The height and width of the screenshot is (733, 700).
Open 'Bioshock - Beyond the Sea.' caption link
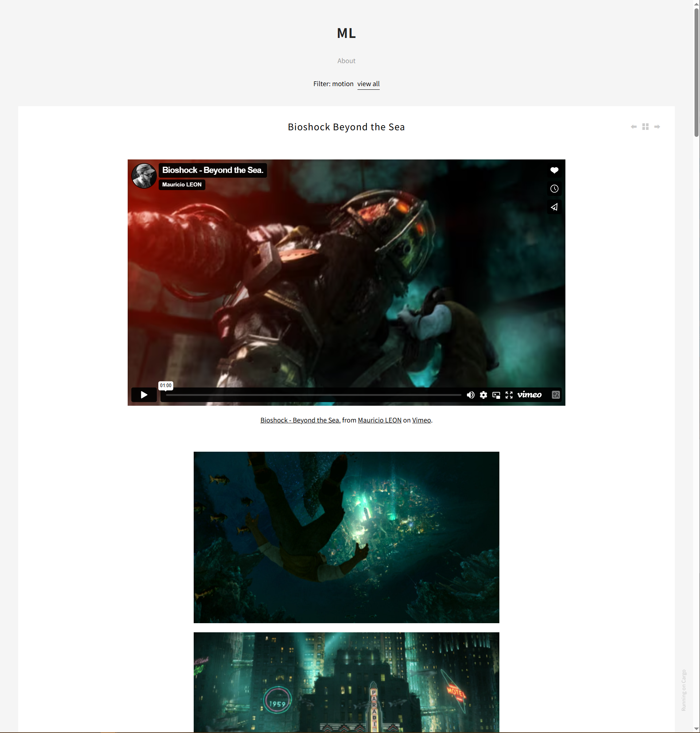[x=300, y=420]
